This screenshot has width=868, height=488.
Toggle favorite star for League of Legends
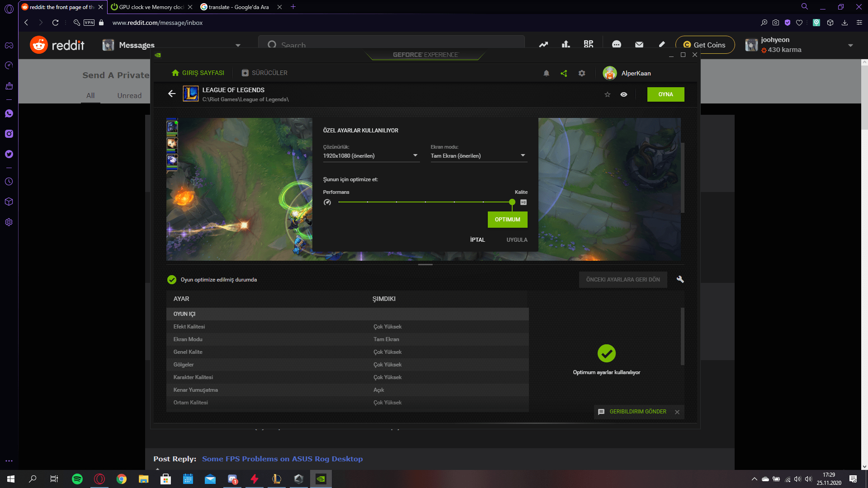607,94
